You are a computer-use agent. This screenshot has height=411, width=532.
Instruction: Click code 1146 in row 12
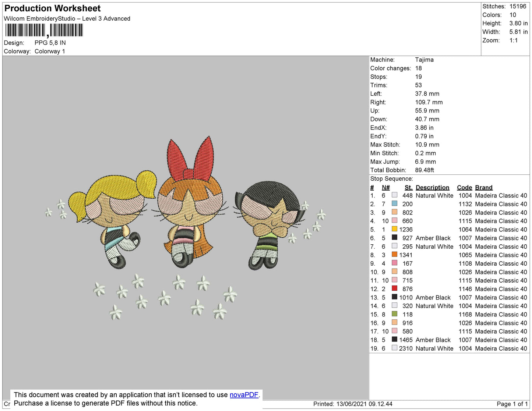click(465, 289)
